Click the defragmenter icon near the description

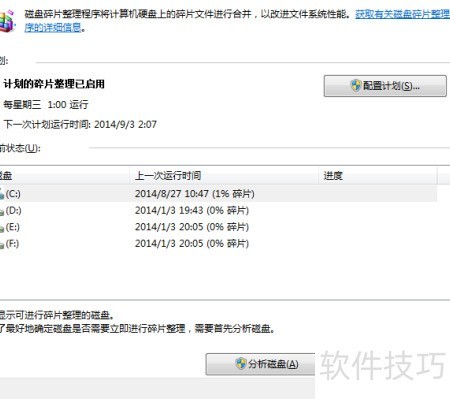[7, 21]
